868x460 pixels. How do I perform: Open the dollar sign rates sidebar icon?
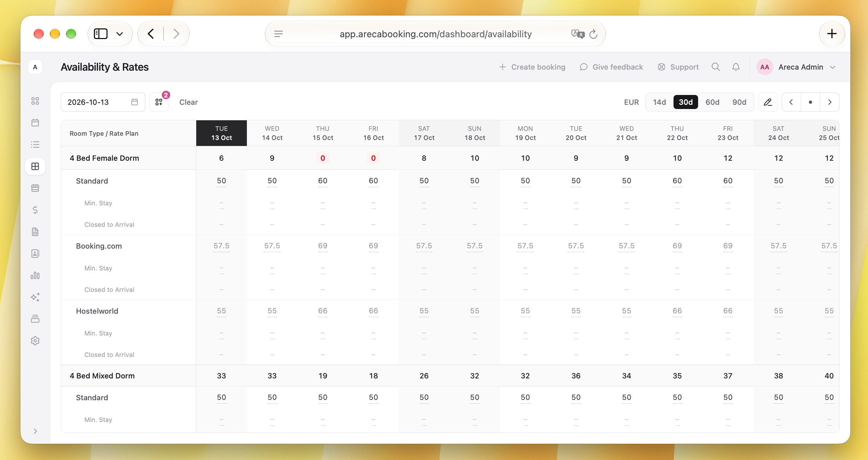click(35, 210)
